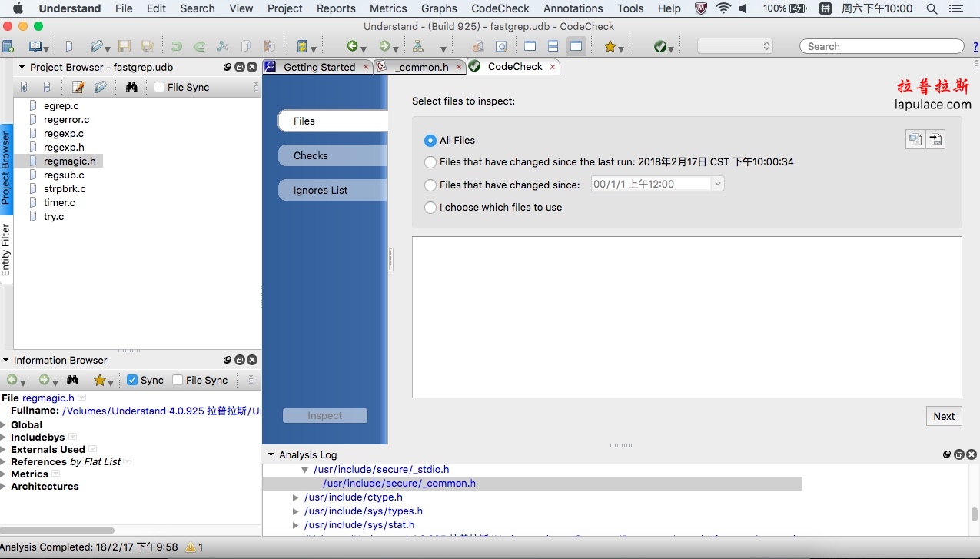
Task: Click the save floppy disk icon
Action: click(x=124, y=46)
